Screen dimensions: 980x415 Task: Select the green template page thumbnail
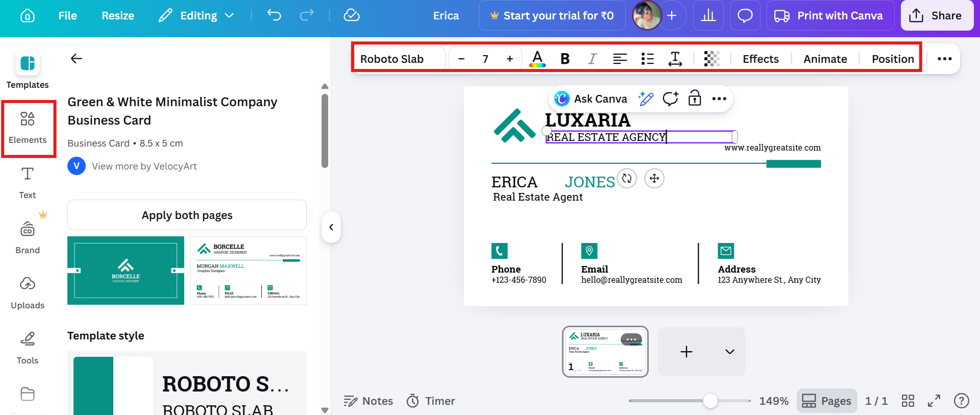126,271
